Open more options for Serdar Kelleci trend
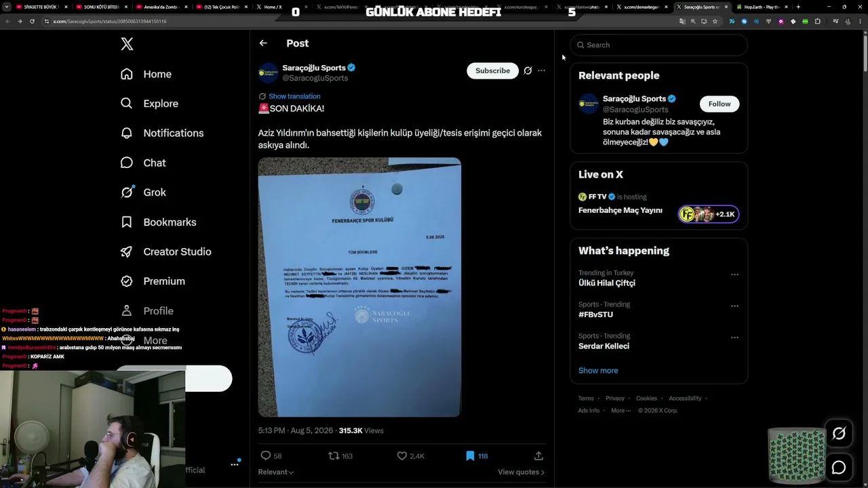This screenshot has width=868, height=488. pyautogui.click(x=734, y=338)
